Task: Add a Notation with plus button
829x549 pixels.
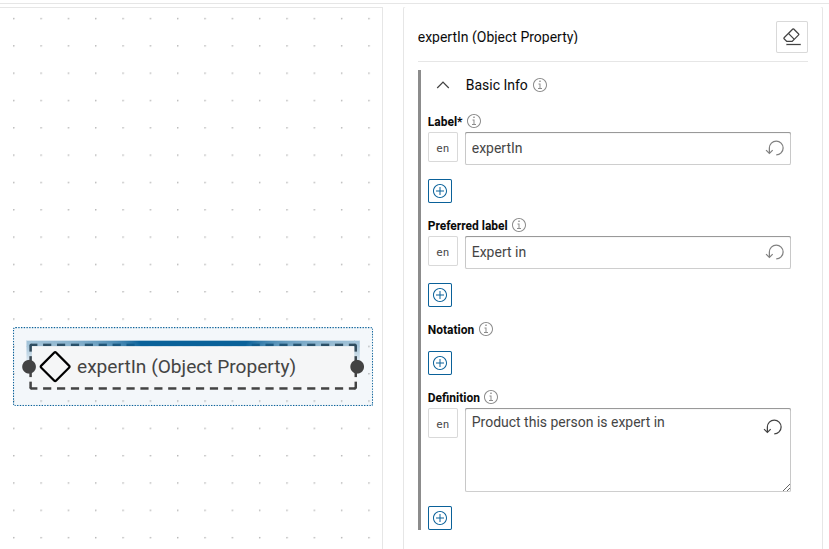Action: pyautogui.click(x=440, y=363)
